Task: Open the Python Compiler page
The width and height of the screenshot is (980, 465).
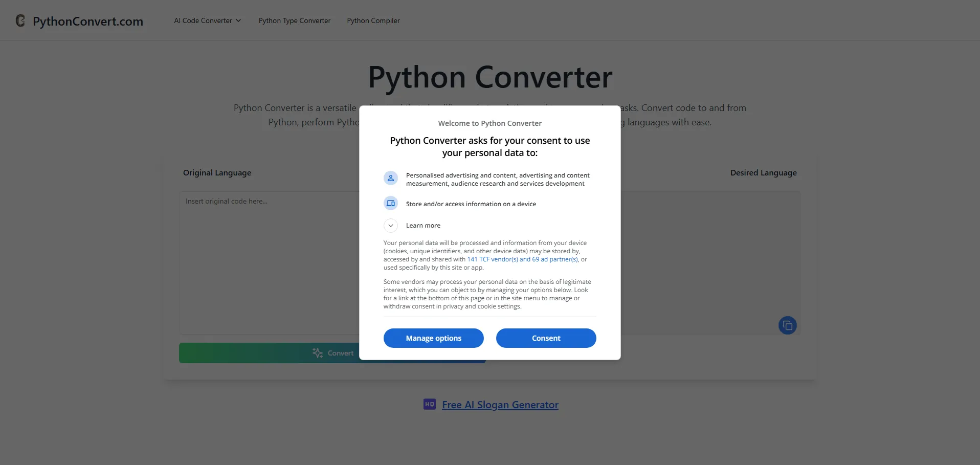Action: click(x=373, y=20)
